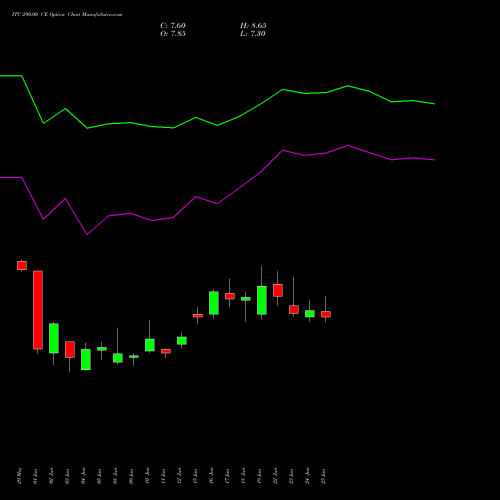Click the small green candle for 05 Jun
Image resolution: width=500 pixels, height=500 pixels.
click(x=102, y=349)
